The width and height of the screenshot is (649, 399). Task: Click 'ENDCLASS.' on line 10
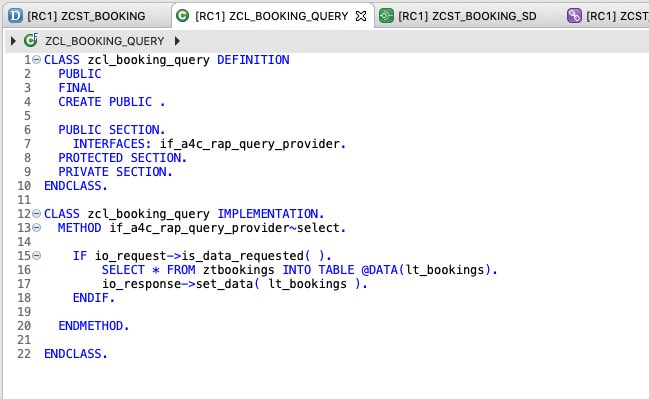76,186
